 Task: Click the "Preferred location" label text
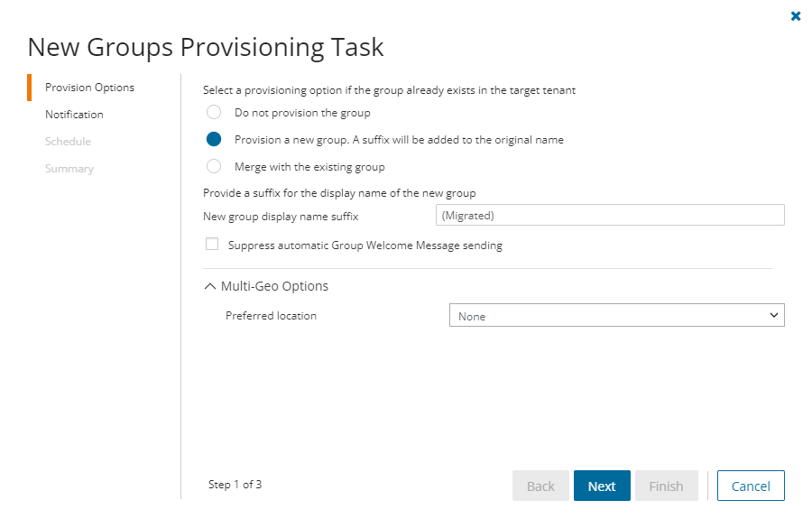(271, 316)
